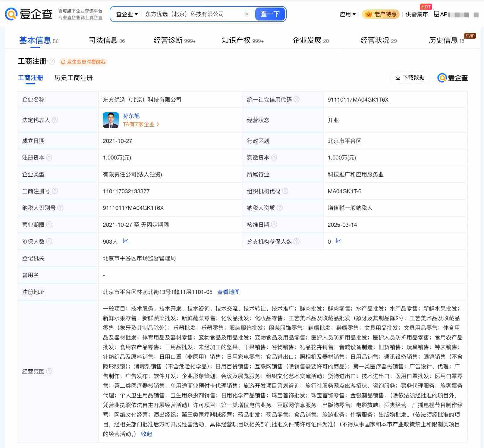The image size is (484, 448).
Task: Click help icon next to 统一社会信用代码
Action: point(297,99)
